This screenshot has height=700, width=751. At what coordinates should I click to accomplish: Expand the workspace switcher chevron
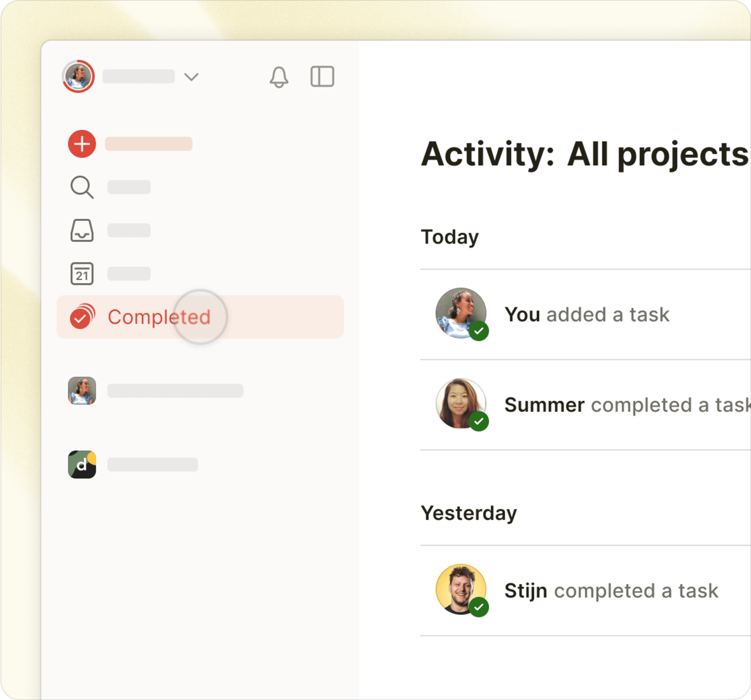pos(192,77)
